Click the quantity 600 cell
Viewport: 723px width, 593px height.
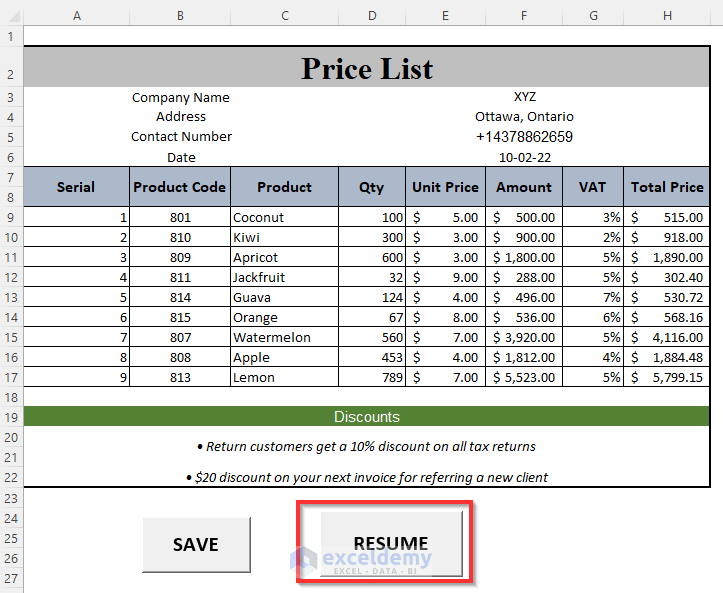(x=372, y=257)
